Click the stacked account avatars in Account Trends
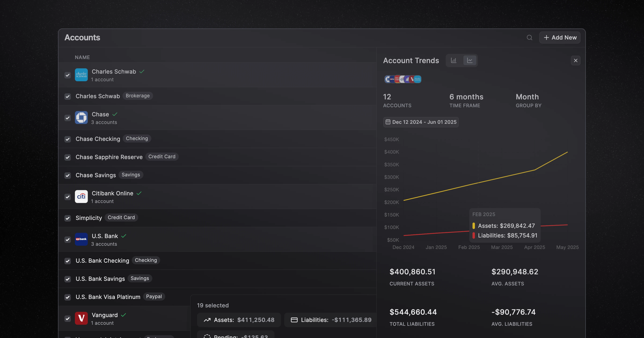 (x=402, y=79)
